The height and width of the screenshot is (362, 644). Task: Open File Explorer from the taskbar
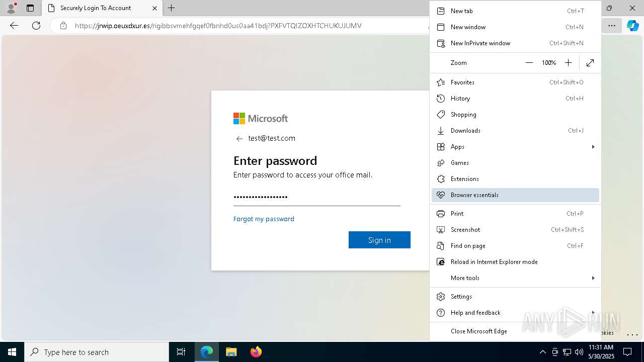click(x=231, y=352)
